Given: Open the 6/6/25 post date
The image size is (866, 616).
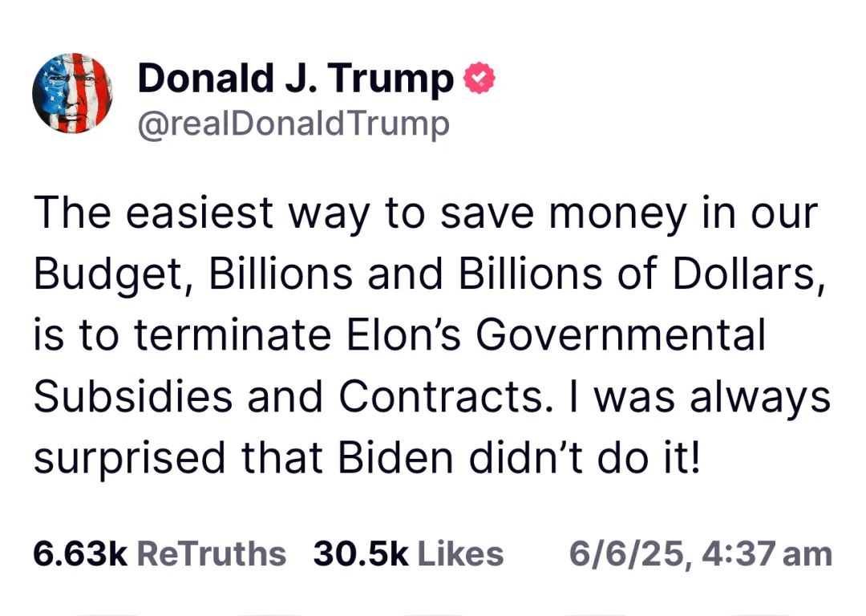Looking at the screenshot, I should click(x=627, y=554).
